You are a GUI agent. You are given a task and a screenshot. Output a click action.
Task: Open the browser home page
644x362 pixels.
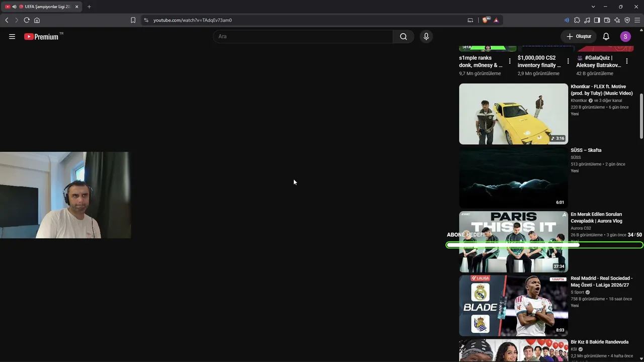coord(37,20)
